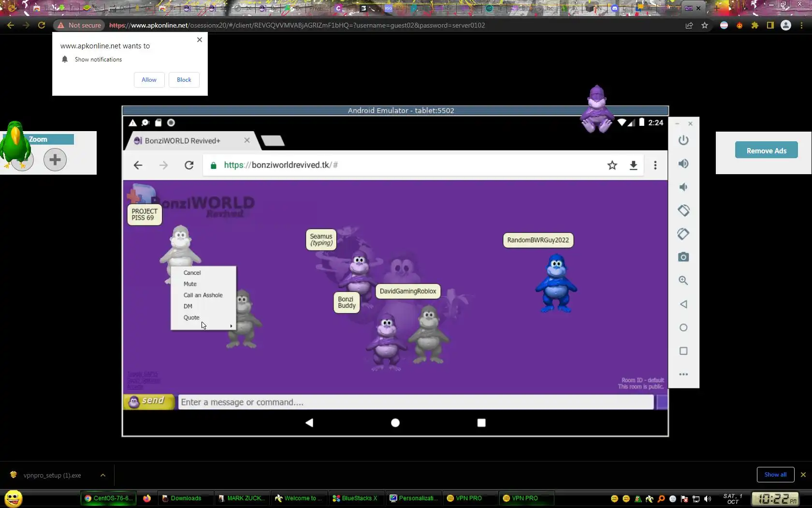Tap Android navigation bar recents button

coord(481,422)
